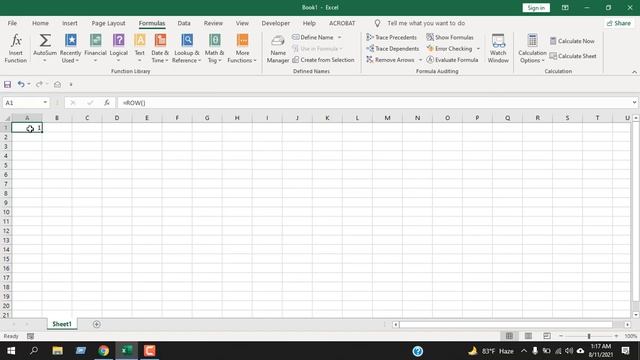Image resolution: width=640 pixels, height=360 pixels.
Task: Click Calculate Now
Action: [x=572, y=41]
